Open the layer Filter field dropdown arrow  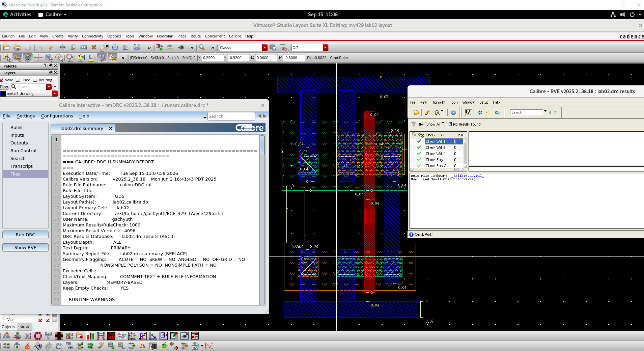pos(49,87)
